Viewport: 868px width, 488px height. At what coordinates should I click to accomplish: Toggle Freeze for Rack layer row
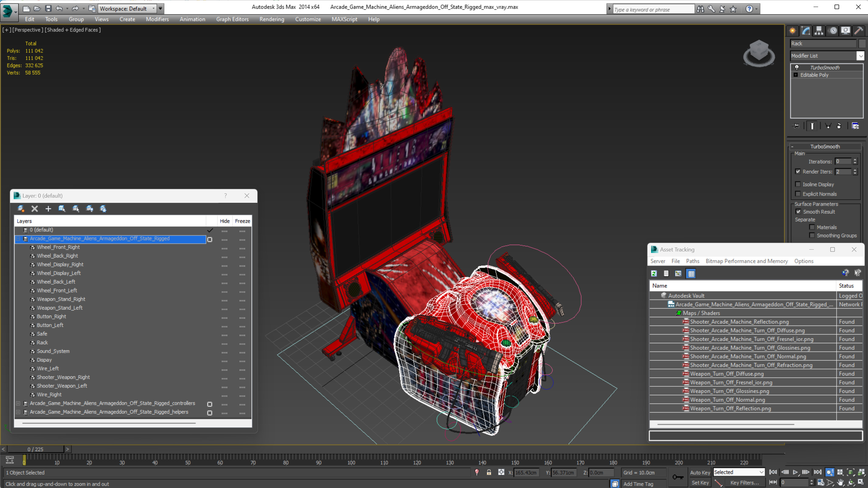coord(242,344)
